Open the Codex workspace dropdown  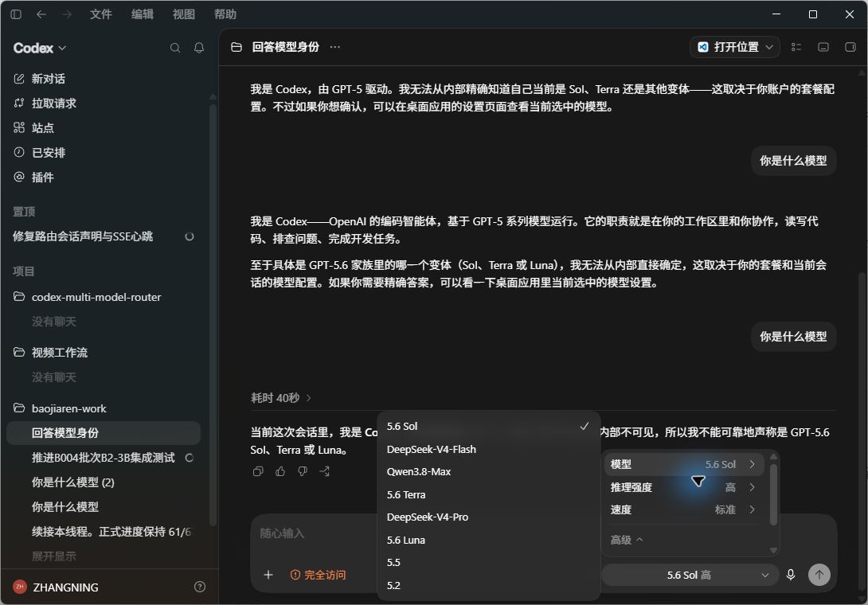(x=39, y=48)
